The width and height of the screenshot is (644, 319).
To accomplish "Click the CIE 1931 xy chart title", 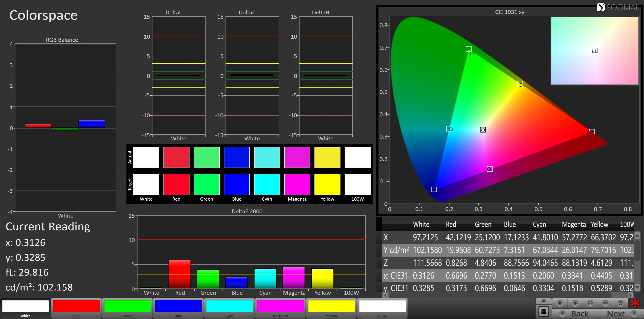I will [x=509, y=12].
